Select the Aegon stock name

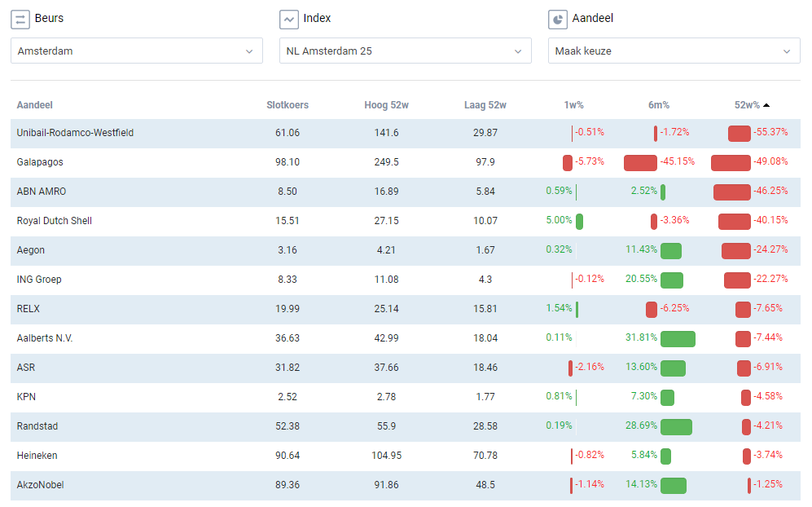click(x=31, y=250)
